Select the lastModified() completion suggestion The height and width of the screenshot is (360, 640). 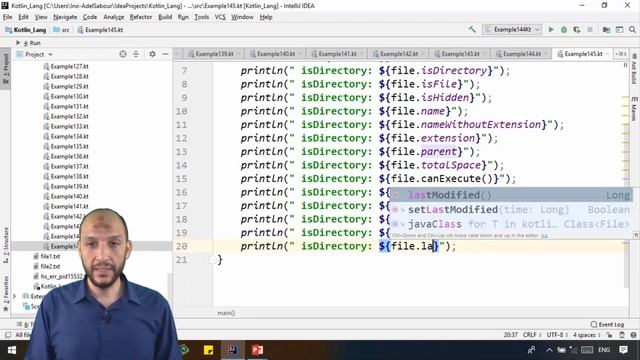click(511, 195)
